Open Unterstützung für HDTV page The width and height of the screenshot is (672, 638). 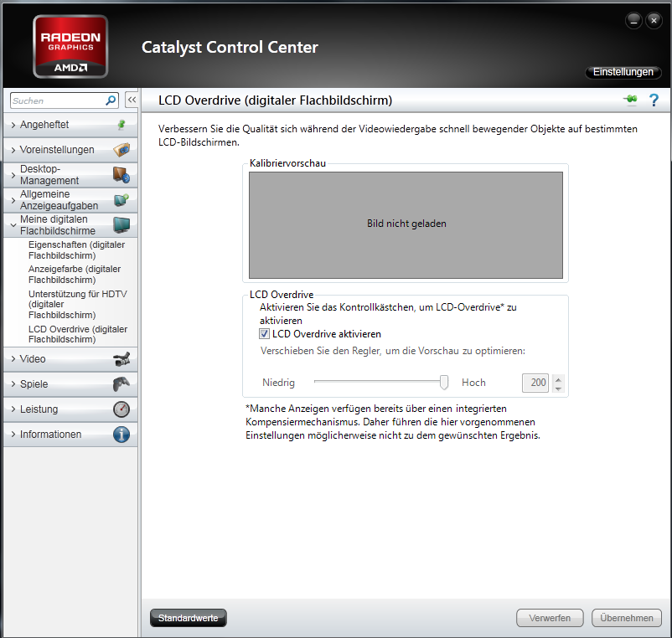[x=78, y=305]
